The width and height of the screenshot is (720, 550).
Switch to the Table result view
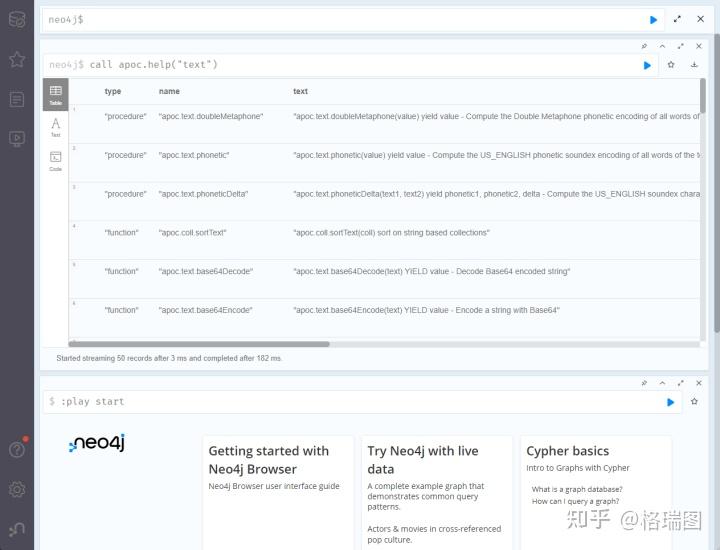click(x=56, y=94)
